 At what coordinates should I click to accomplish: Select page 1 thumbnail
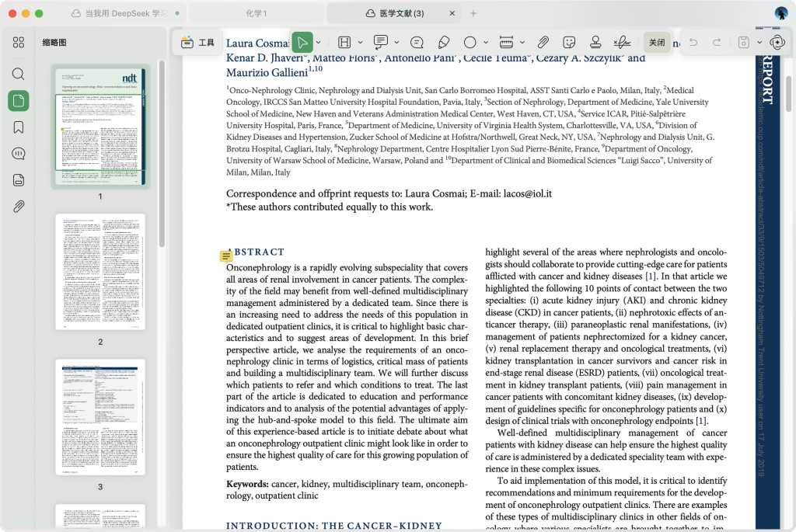tap(100, 127)
